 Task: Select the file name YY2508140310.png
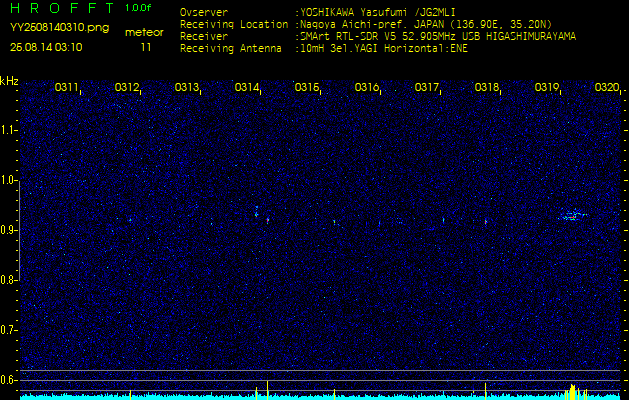(59, 28)
